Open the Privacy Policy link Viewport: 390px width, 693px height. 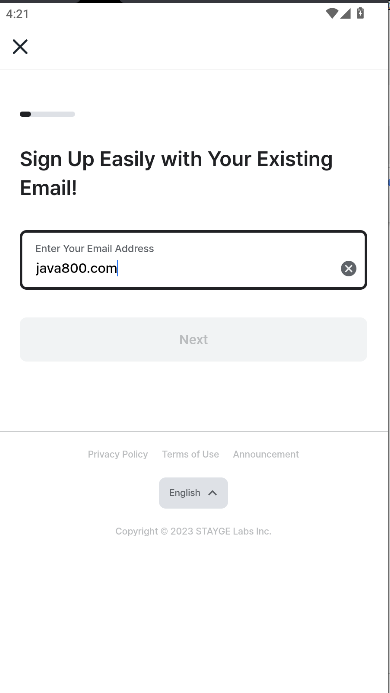[118, 454]
